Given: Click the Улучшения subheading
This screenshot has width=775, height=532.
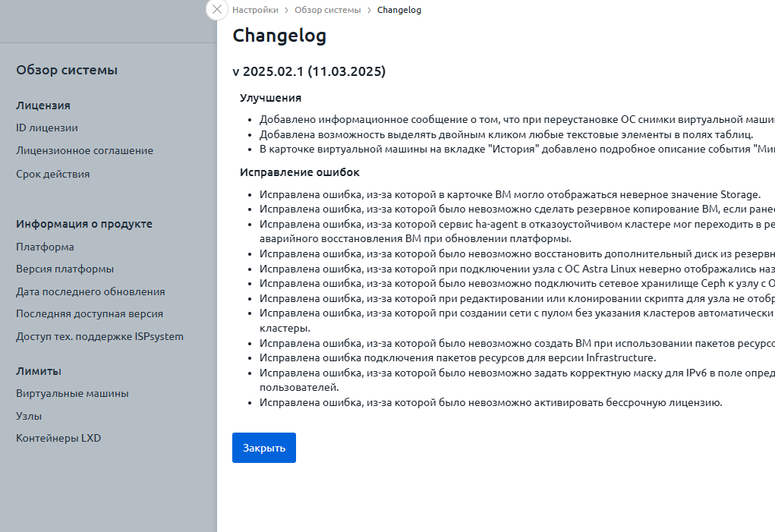Looking at the screenshot, I should [x=270, y=98].
